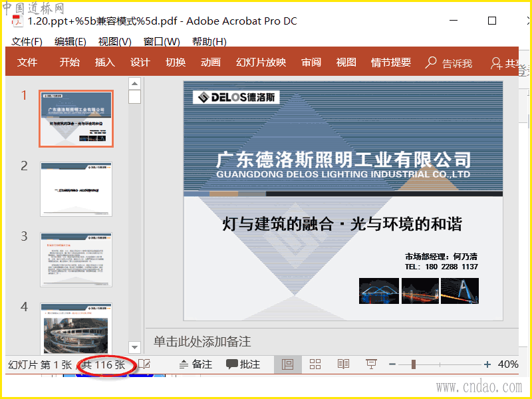Open the 帮助(H) menu
The image size is (532, 399).
click(x=209, y=41)
